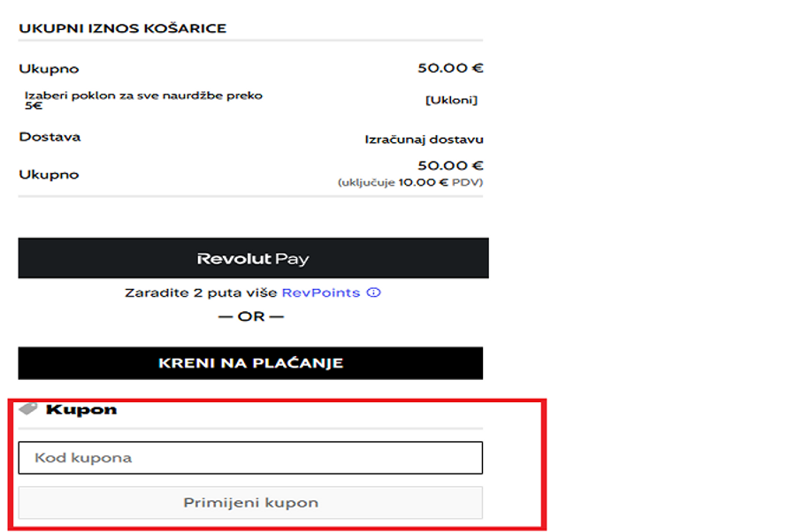796x532 pixels.
Task: Open the circled-i tooltip next to RevPoints
Action: coord(372,293)
